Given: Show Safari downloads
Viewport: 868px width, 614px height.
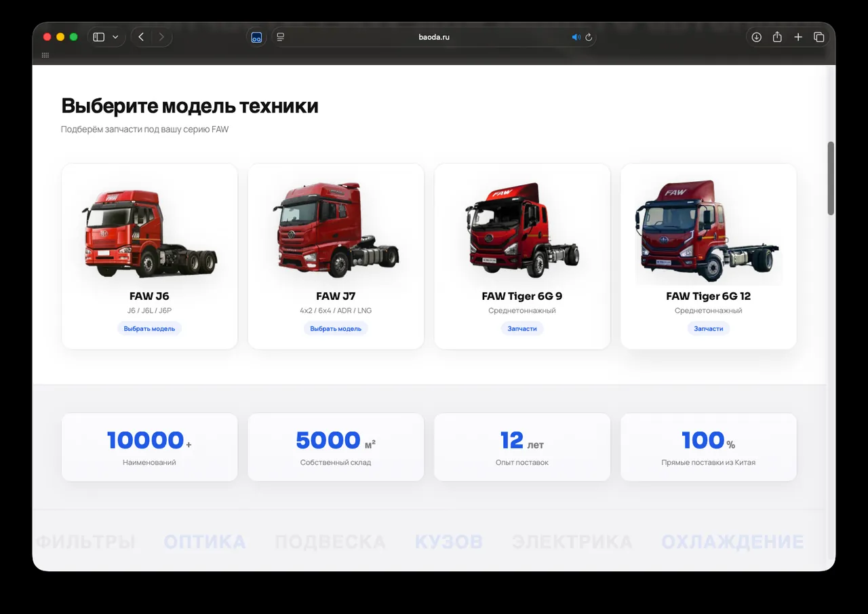Looking at the screenshot, I should (756, 37).
